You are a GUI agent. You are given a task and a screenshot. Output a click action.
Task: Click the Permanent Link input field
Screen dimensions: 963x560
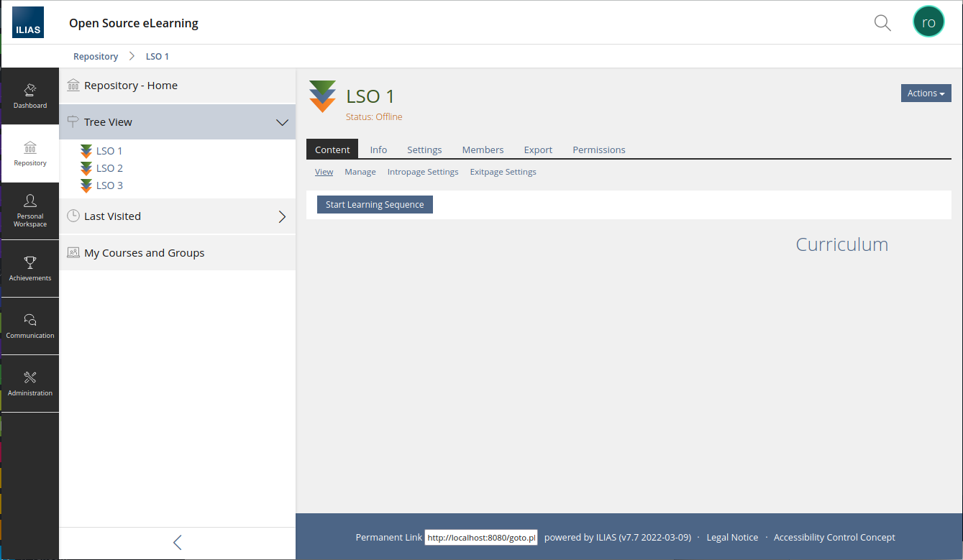481,538
